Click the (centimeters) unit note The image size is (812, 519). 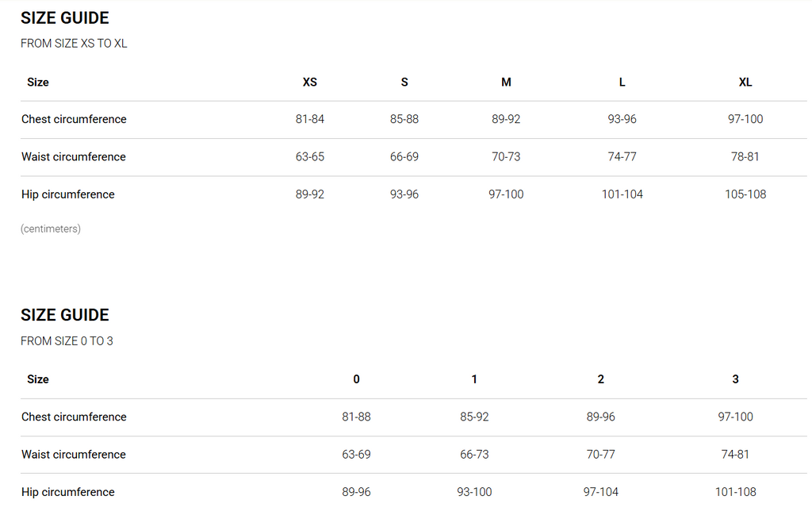tap(51, 229)
